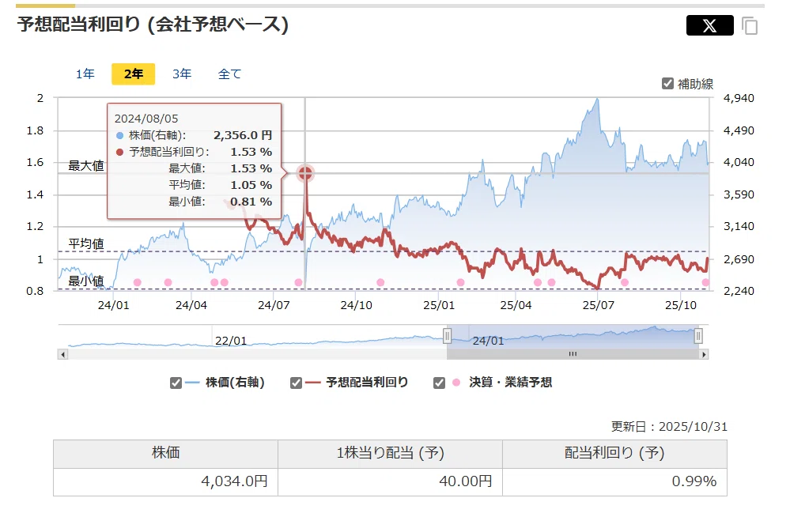This screenshot has height=532, width=790.
Task: Click the gray horizontal scrollbar thumb
Action: (573, 355)
